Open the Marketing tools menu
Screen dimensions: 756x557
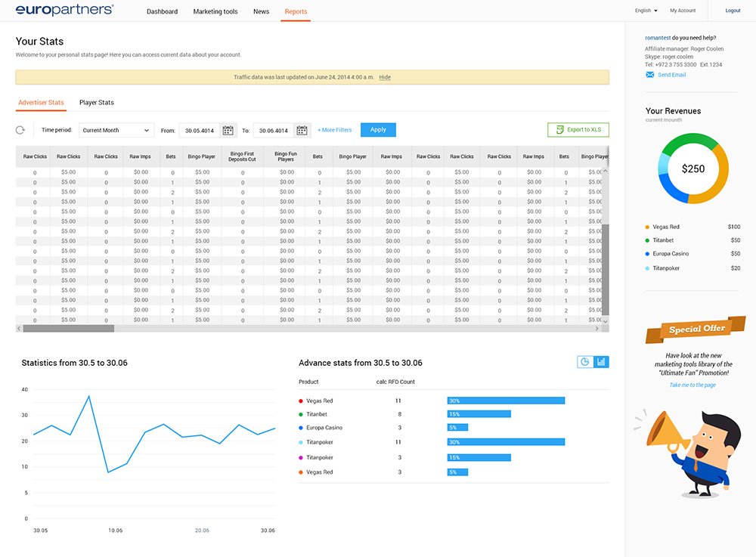[x=215, y=11]
